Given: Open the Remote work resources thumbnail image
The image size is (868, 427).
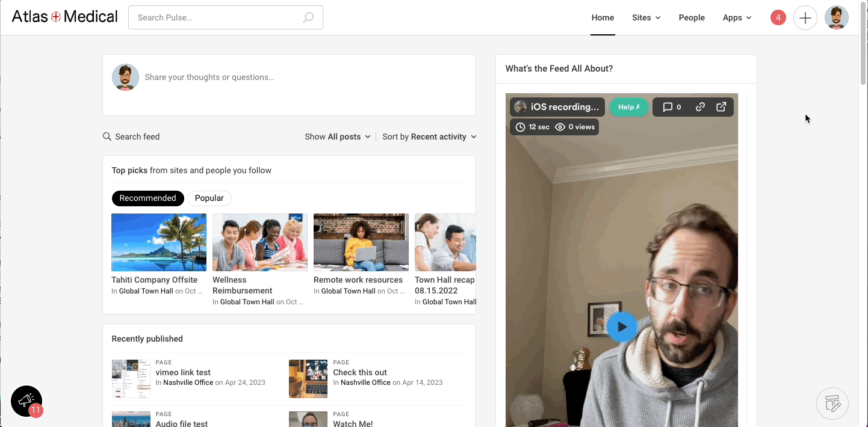Looking at the screenshot, I should point(361,242).
